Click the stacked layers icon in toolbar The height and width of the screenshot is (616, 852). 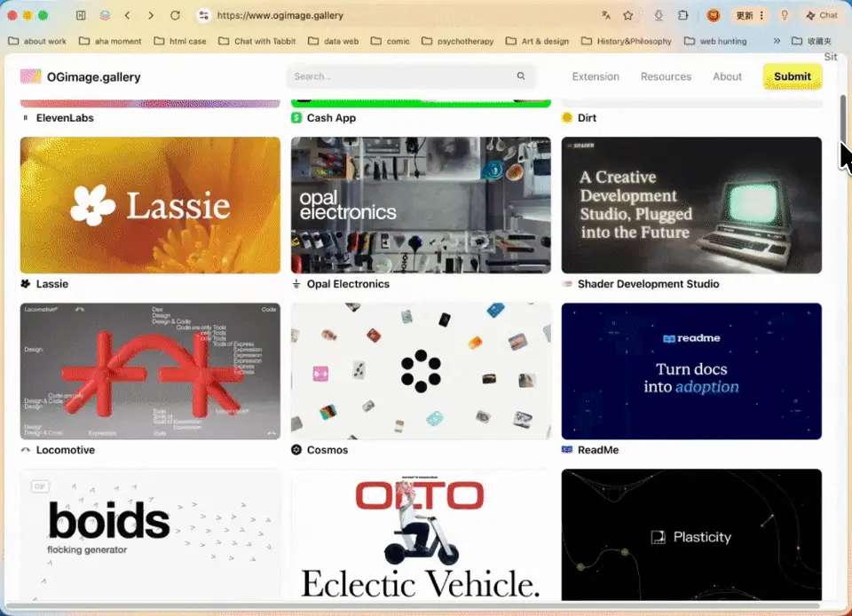[x=105, y=15]
